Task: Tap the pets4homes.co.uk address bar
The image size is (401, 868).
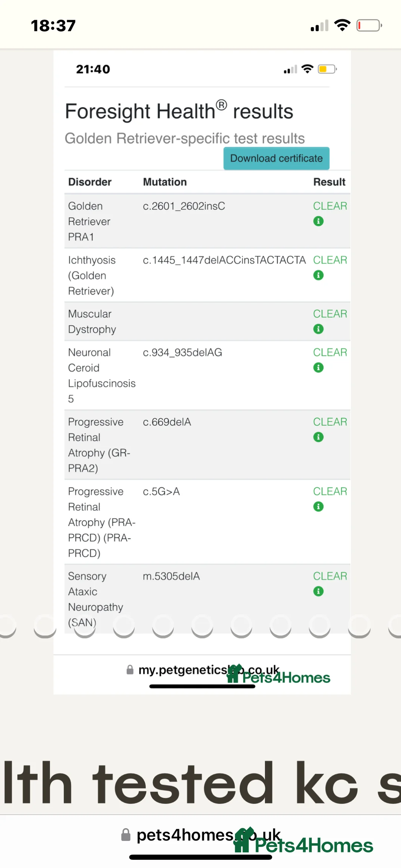Action: point(200,835)
